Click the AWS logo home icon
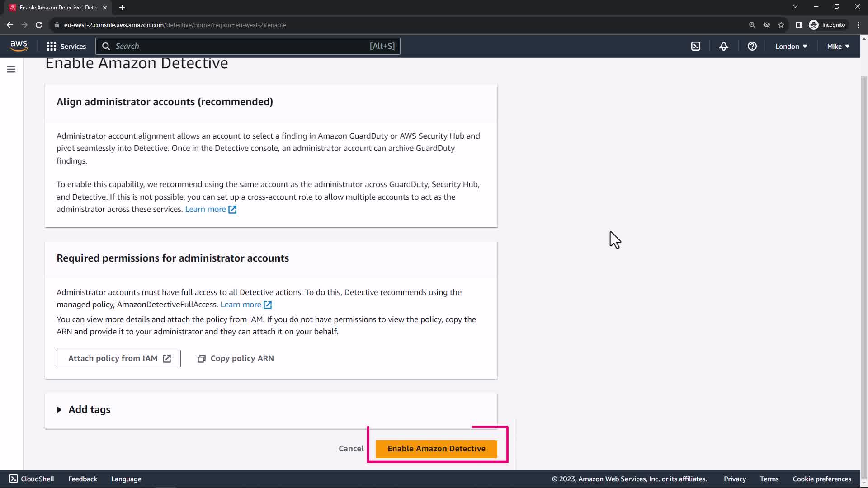 coord(19,46)
